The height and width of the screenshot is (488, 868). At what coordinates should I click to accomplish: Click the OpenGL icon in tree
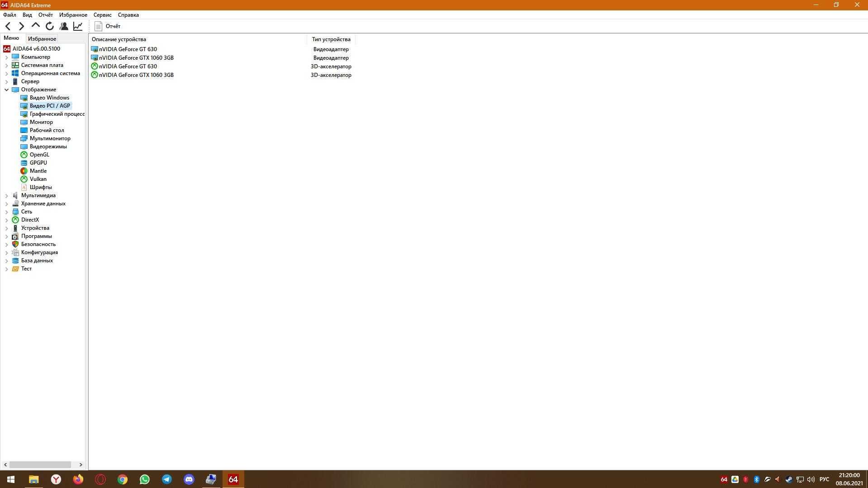tap(24, 155)
